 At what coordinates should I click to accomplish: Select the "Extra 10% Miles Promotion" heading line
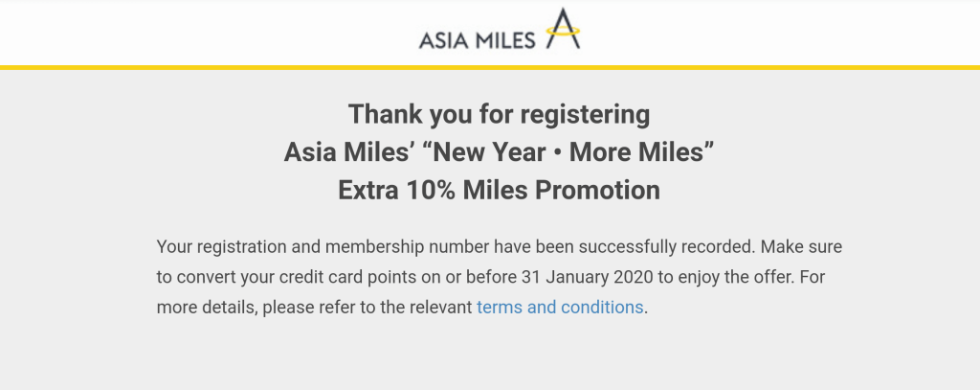coord(499,190)
